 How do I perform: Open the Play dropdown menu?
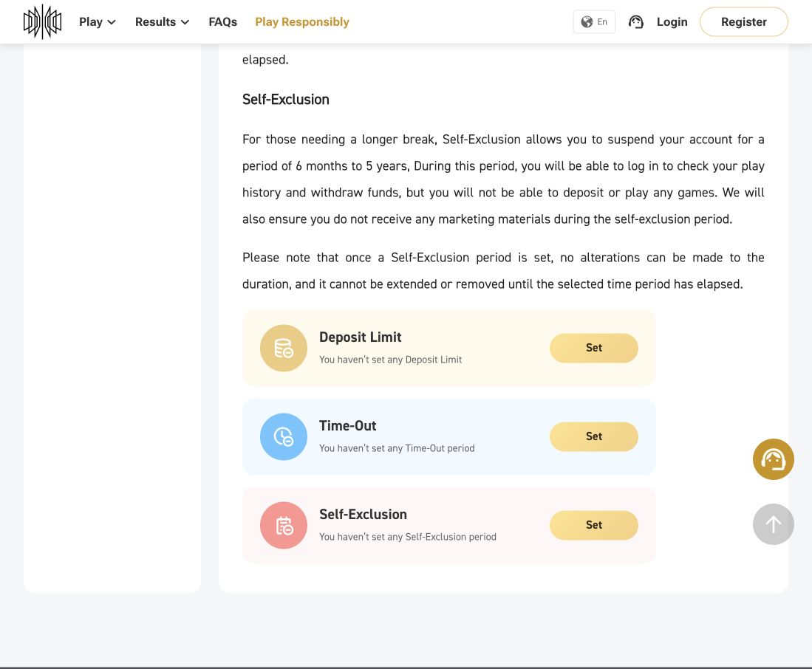(x=98, y=21)
